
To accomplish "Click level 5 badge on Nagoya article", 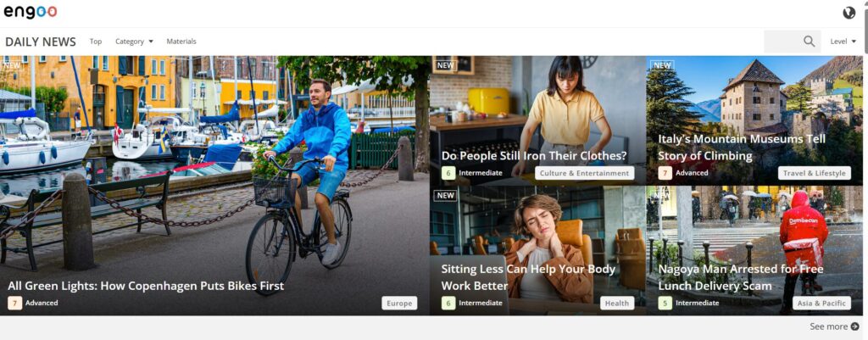I will pos(665,303).
